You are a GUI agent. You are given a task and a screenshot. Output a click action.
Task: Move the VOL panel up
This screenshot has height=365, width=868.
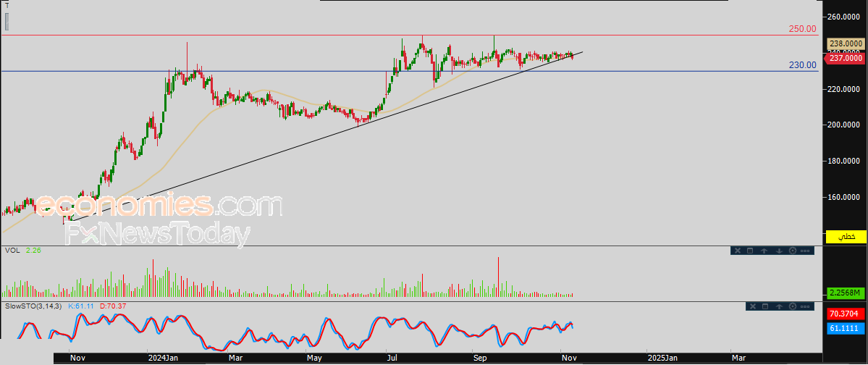coord(764,251)
